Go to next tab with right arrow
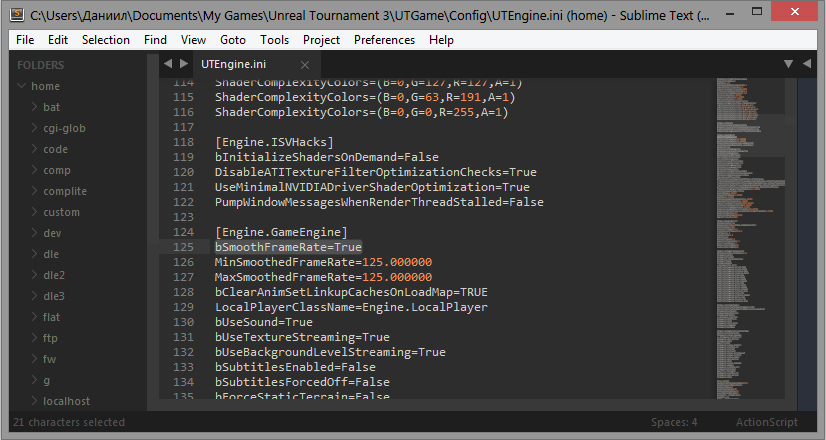This screenshot has height=440, width=826. [x=184, y=64]
